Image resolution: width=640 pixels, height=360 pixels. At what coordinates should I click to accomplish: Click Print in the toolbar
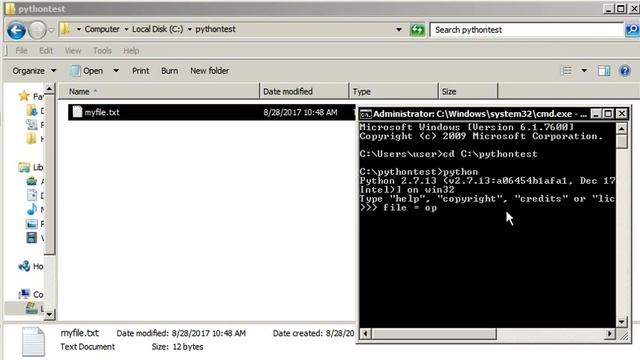(140, 71)
